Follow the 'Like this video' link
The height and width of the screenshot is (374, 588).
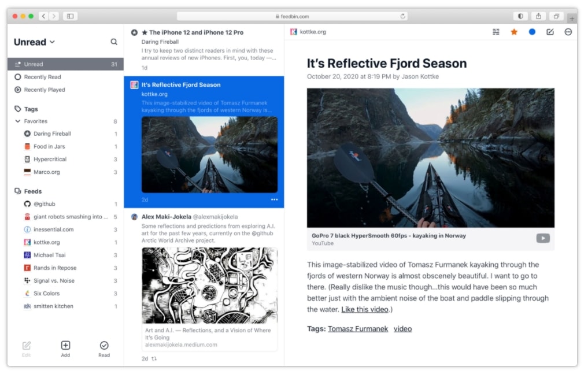tap(364, 309)
